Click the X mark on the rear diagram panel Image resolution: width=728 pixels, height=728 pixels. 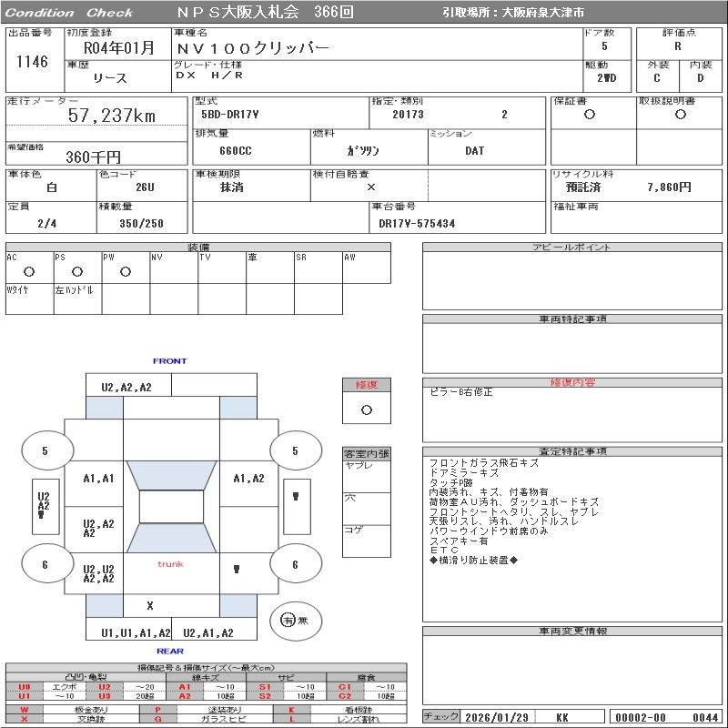coord(150,605)
